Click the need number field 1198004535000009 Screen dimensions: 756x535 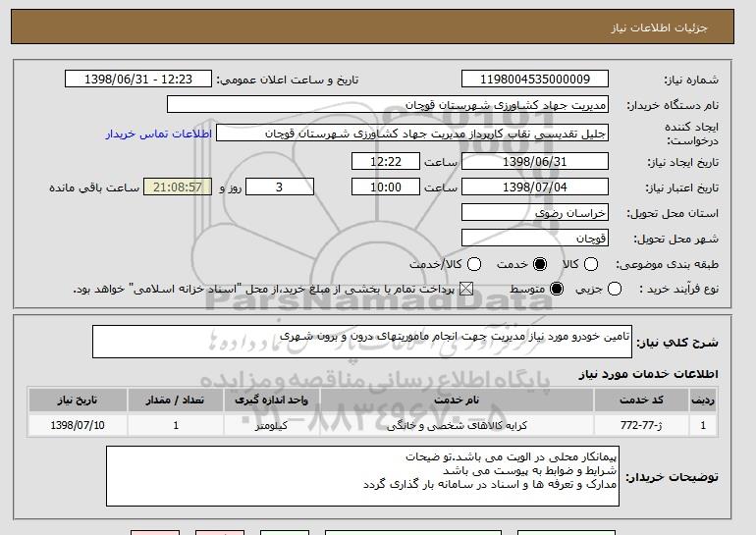coord(535,80)
